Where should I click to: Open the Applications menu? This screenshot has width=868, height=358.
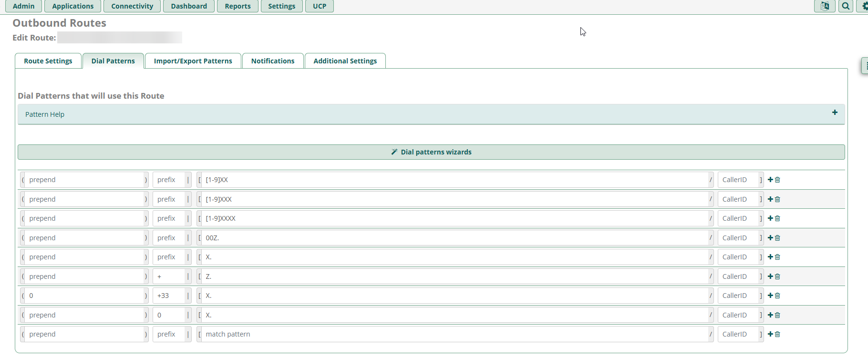pyautogui.click(x=72, y=6)
